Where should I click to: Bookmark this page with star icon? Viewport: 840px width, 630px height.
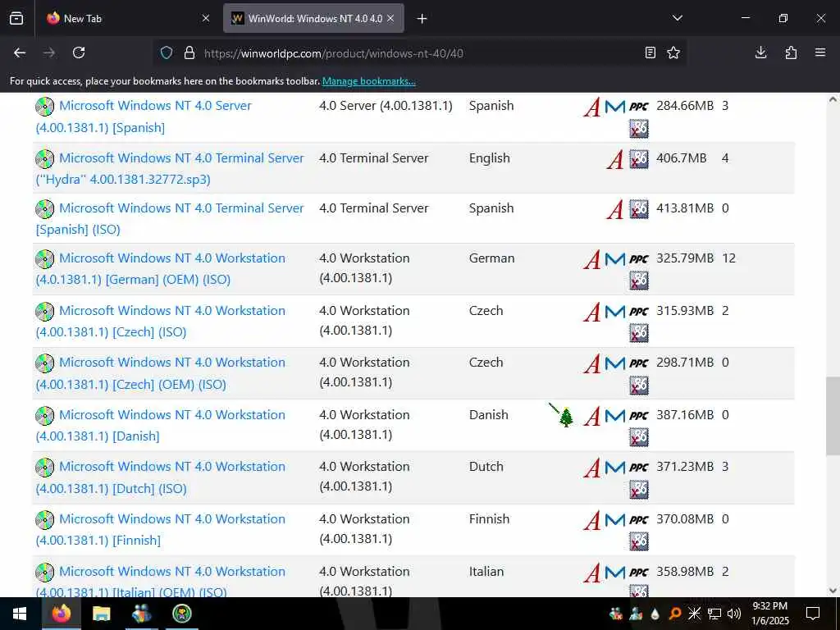coord(673,52)
